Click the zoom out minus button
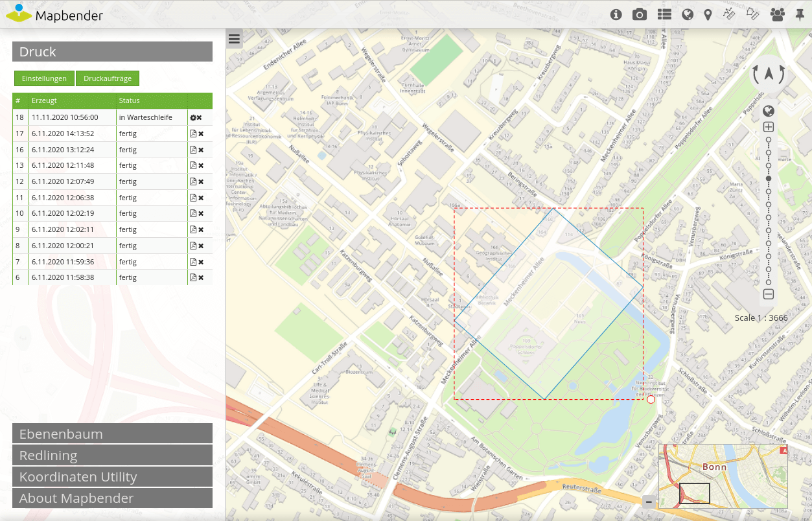Viewport: 812px width, 521px height. pos(769,294)
